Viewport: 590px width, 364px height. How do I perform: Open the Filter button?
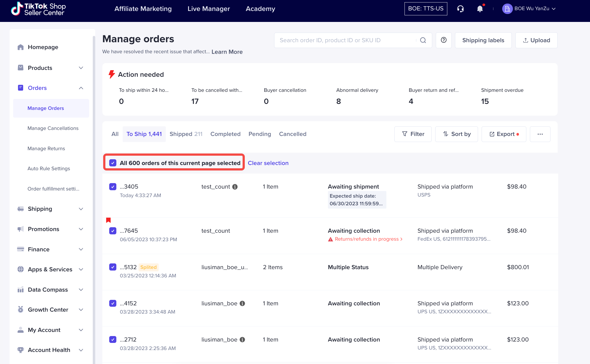413,134
